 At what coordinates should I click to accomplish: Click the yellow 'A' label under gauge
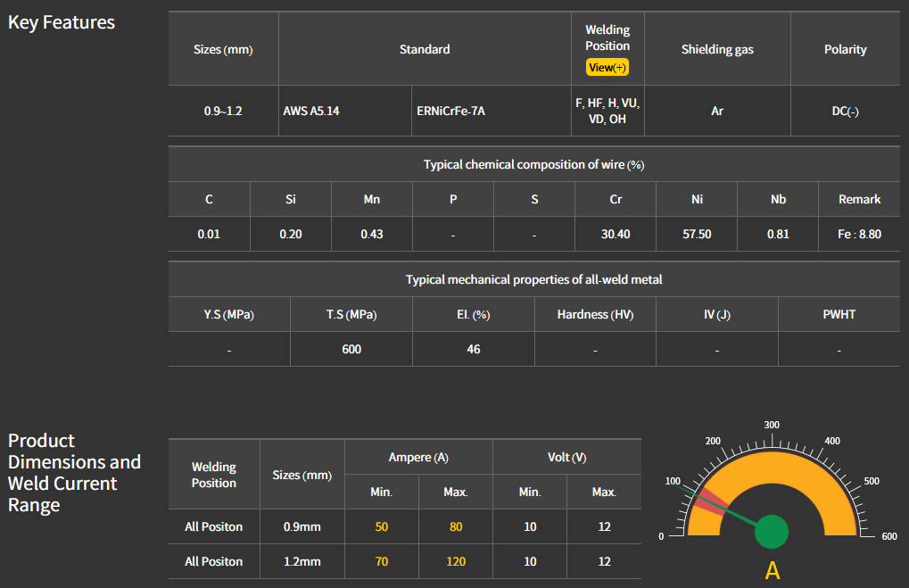[x=773, y=571]
